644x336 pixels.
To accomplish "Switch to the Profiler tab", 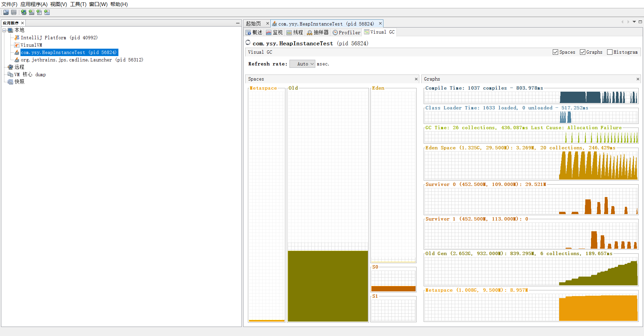I will (x=346, y=33).
